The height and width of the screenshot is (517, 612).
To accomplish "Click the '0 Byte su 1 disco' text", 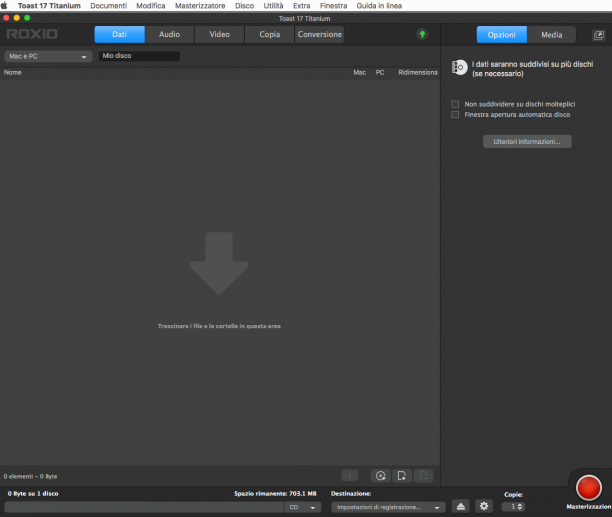I will (x=33, y=494).
